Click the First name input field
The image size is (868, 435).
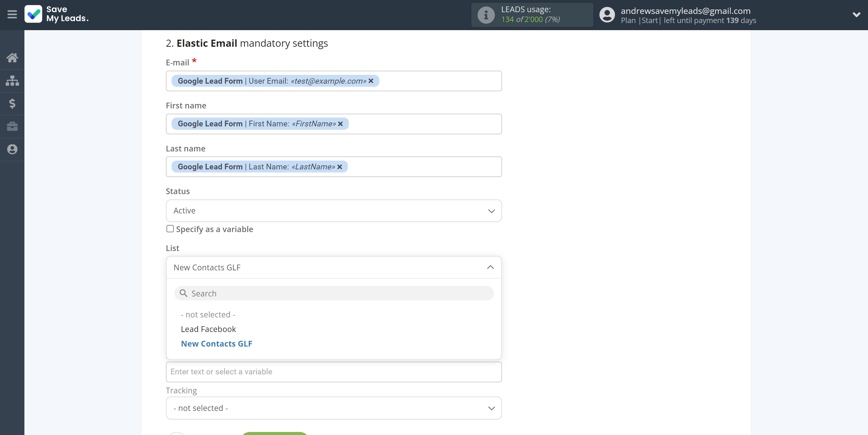[x=334, y=124]
